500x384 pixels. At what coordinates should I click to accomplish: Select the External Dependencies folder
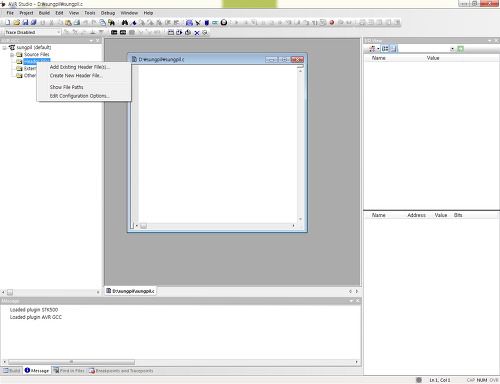(x=30, y=68)
